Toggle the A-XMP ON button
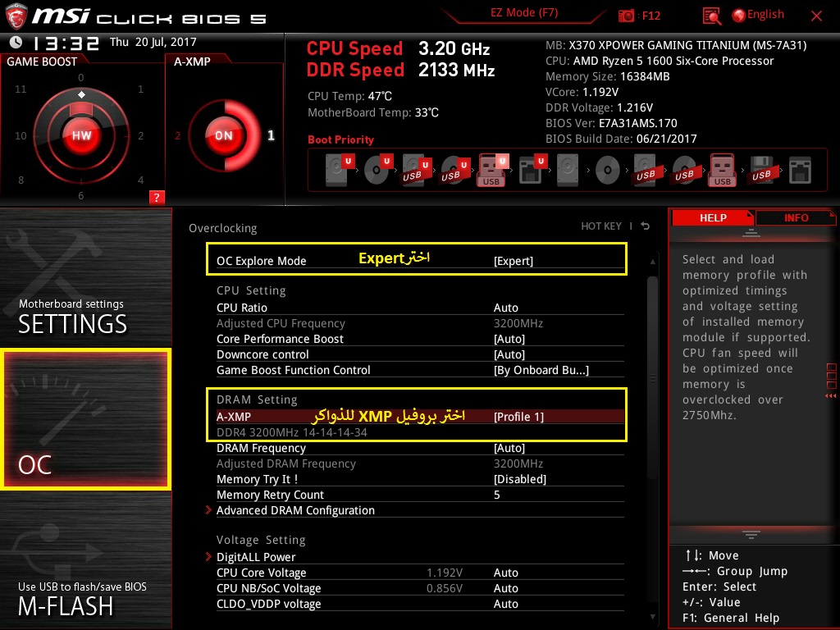 (224, 135)
